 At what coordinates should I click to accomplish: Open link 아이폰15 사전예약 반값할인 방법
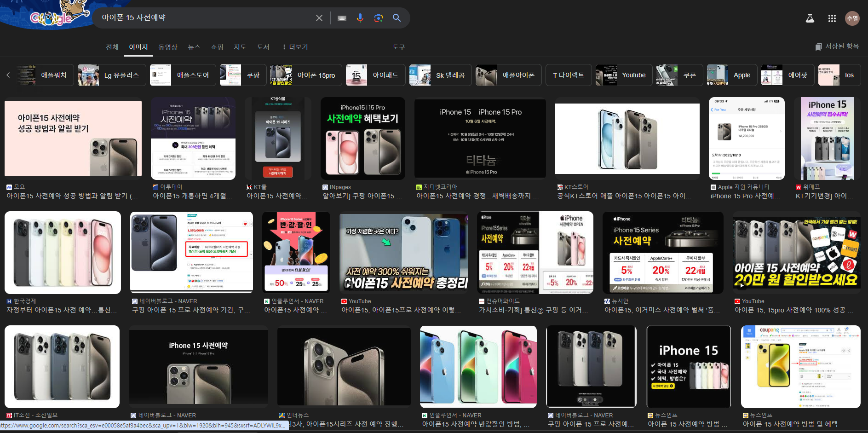point(476,424)
